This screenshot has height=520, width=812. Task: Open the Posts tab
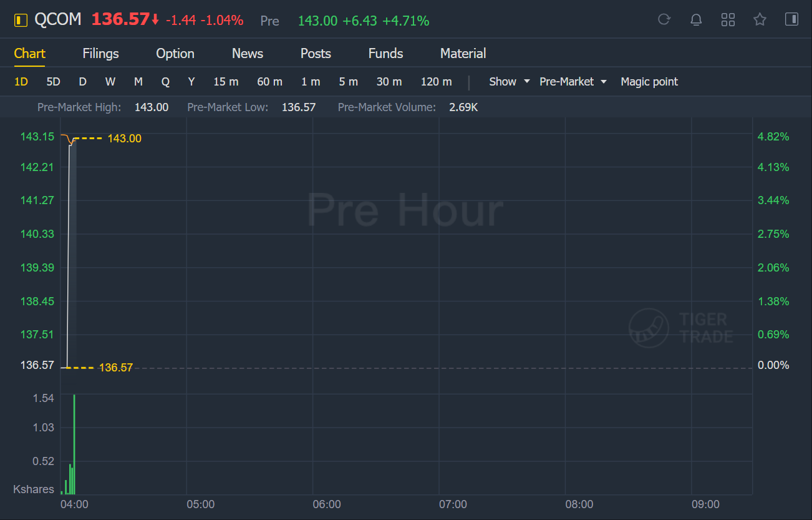316,54
